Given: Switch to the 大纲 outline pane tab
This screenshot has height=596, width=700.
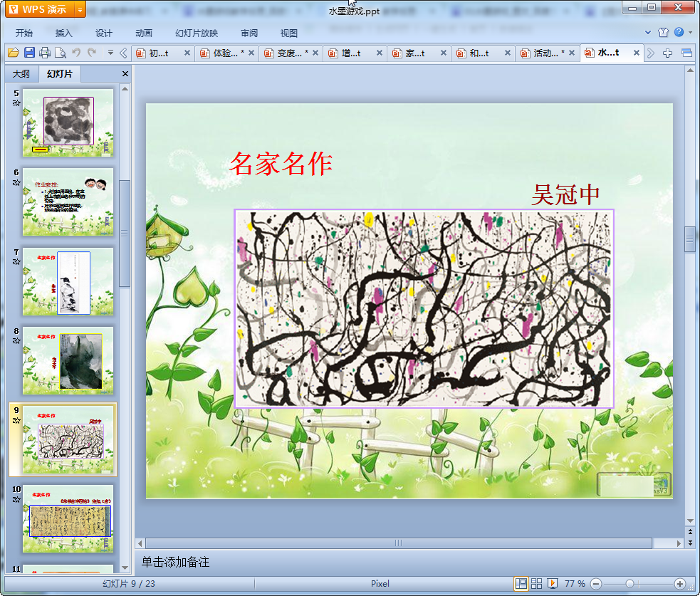Looking at the screenshot, I should (21, 73).
